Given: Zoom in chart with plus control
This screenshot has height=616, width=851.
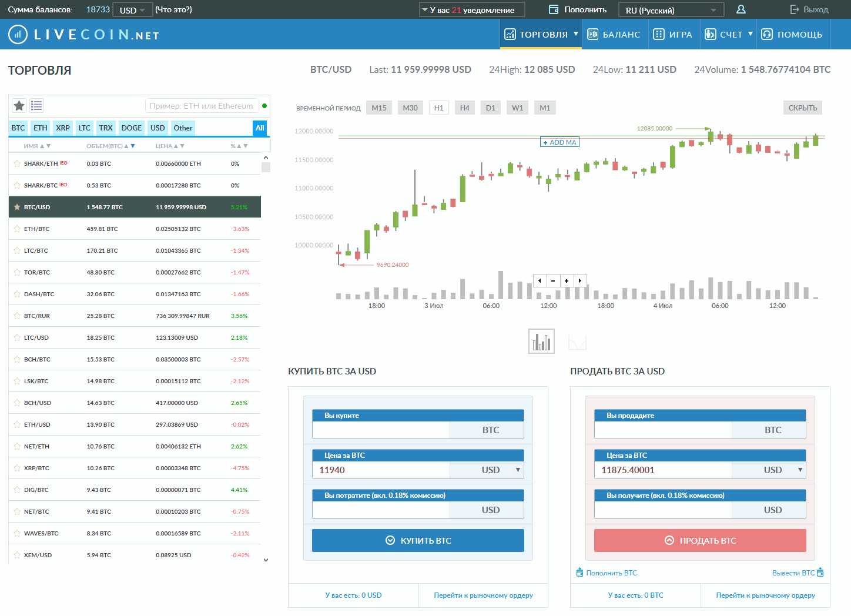Looking at the screenshot, I should (x=567, y=281).
